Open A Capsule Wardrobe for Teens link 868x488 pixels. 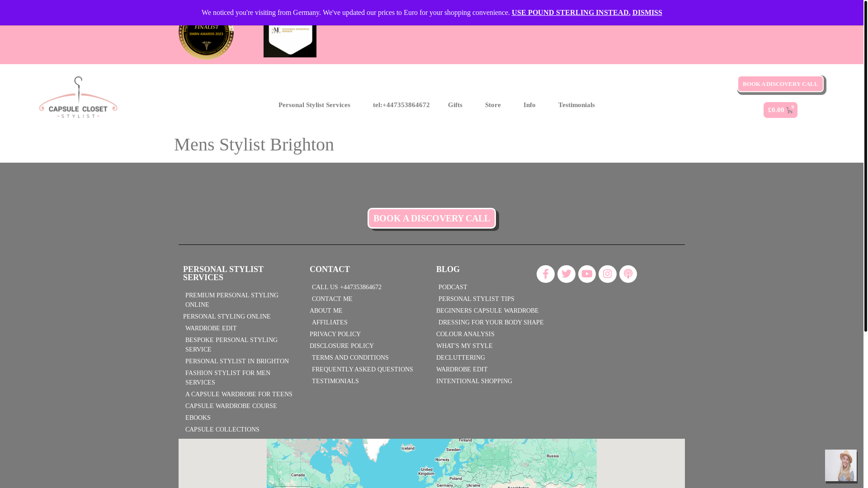coord(239,394)
